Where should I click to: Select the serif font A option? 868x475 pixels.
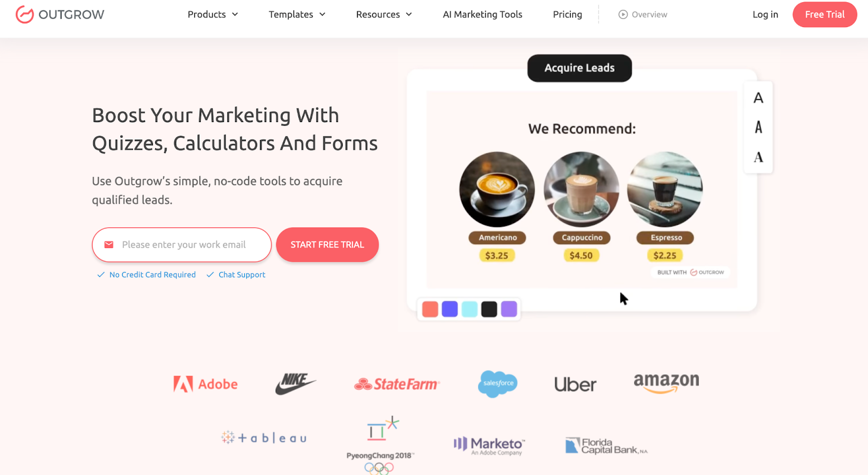coord(758,157)
